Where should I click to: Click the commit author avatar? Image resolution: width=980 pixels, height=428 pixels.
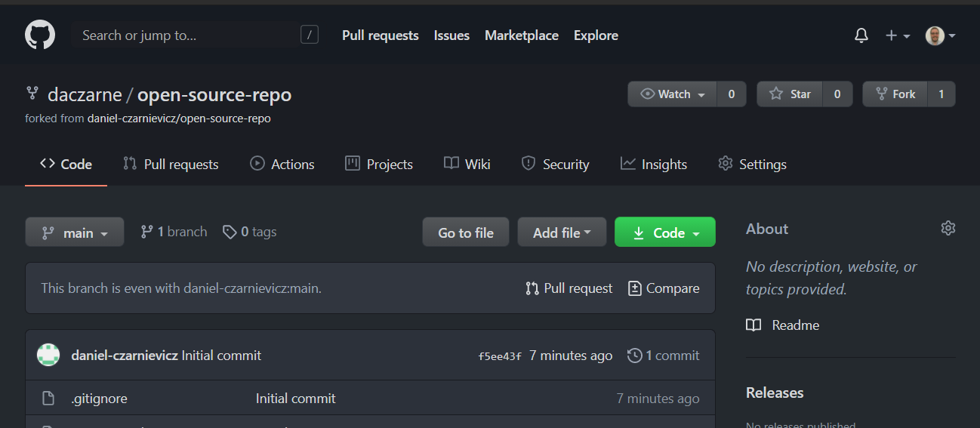48,356
